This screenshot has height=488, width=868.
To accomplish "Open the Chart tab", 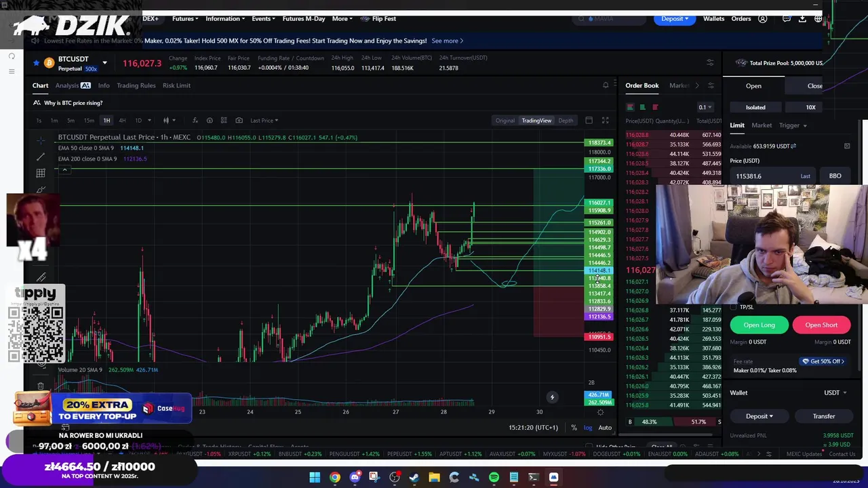I will [40, 85].
